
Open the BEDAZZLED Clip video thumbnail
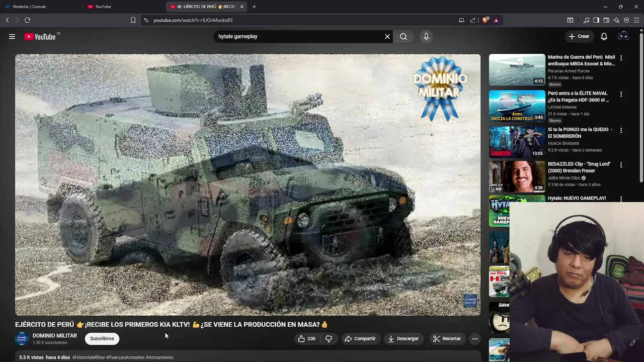[x=517, y=176]
